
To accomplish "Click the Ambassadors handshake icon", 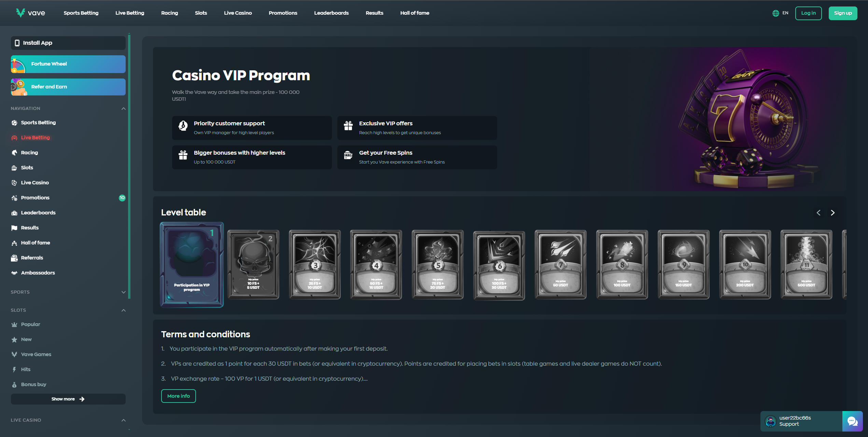I will (14, 273).
